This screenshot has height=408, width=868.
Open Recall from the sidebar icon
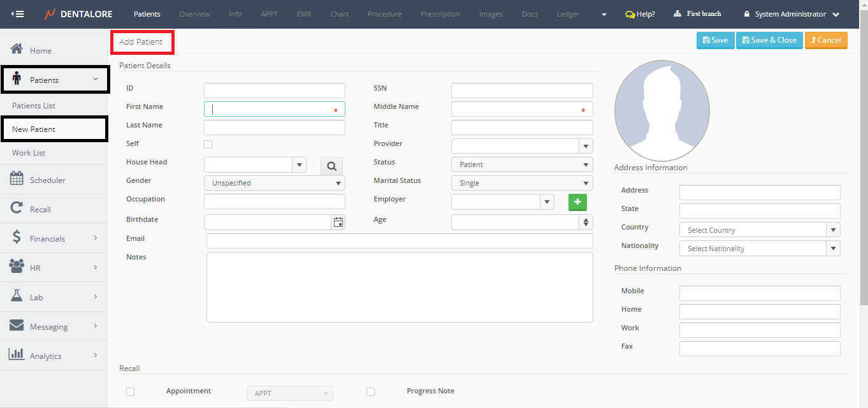[17, 208]
